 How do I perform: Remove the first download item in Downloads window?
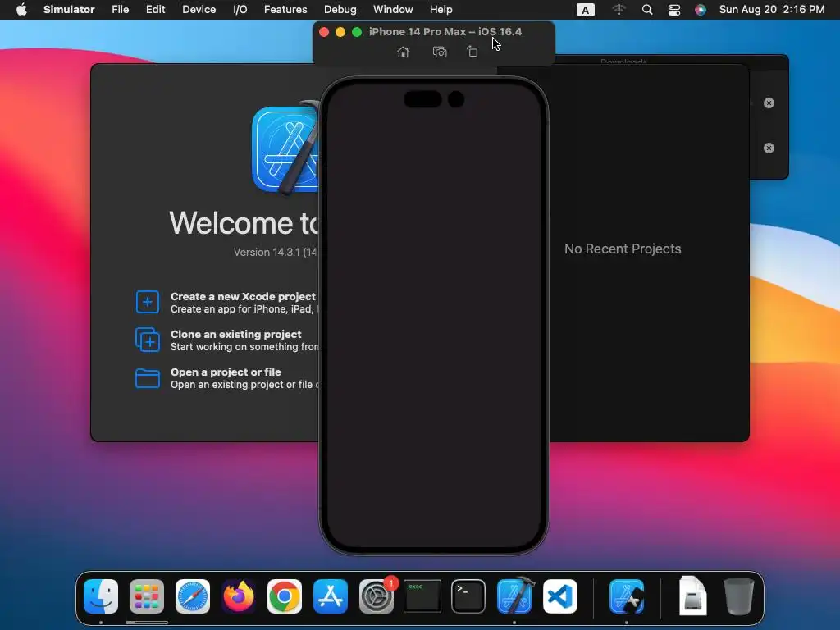[769, 103]
